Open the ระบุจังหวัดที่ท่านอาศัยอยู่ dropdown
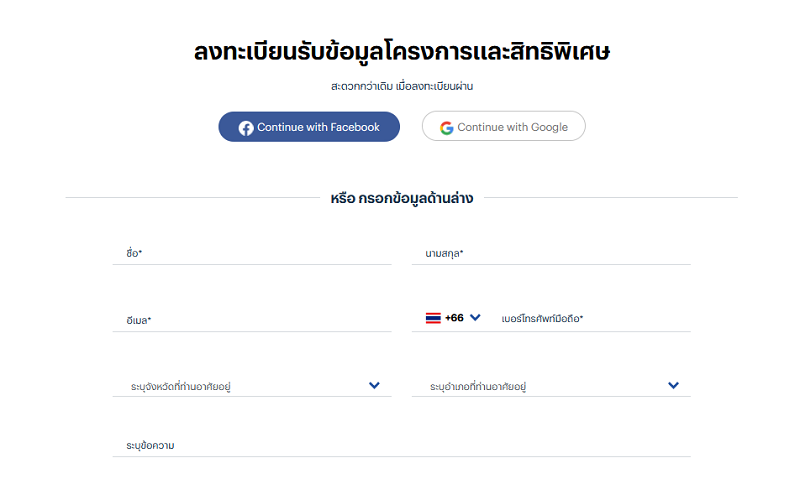The width and height of the screenshot is (800, 484). click(x=252, y=386)
